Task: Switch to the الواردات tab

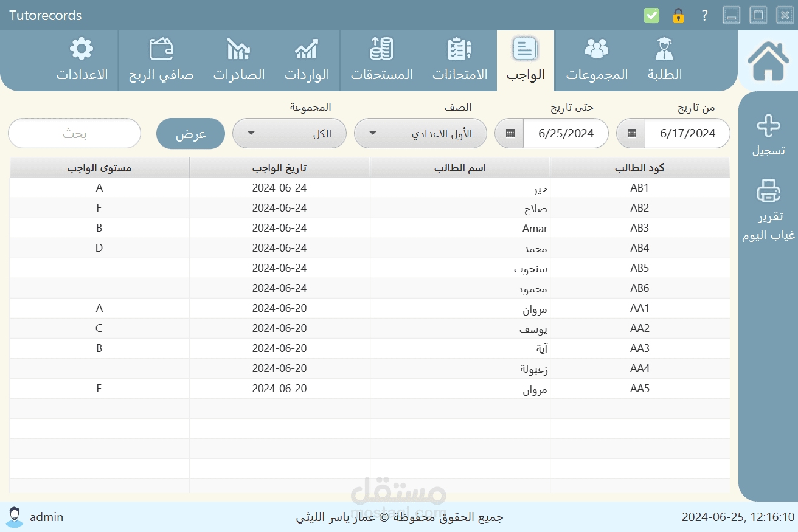Action: [307, 61]
